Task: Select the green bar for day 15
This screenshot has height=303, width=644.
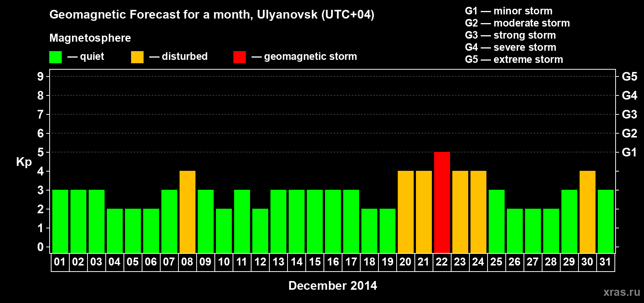Action: click(x=315, y=221)
